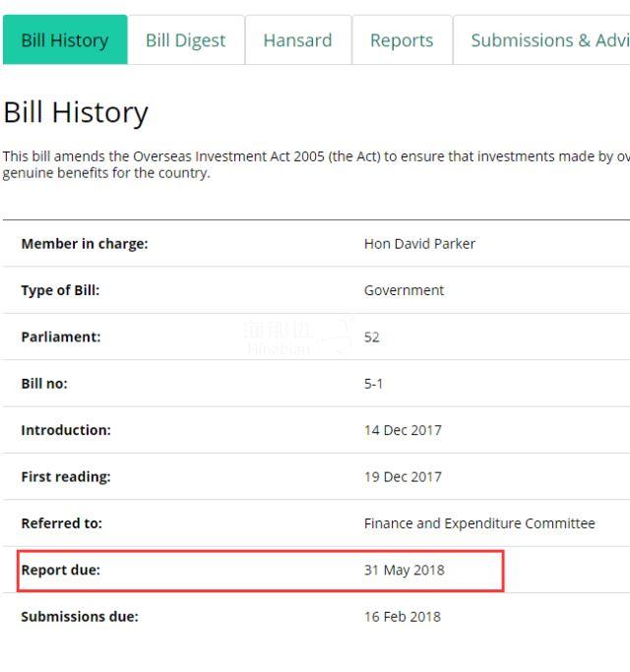Image resolution: width=630 pixels, height=672 pixels.
Task: Click the Referred to label
Action: (x=62, y=523)
